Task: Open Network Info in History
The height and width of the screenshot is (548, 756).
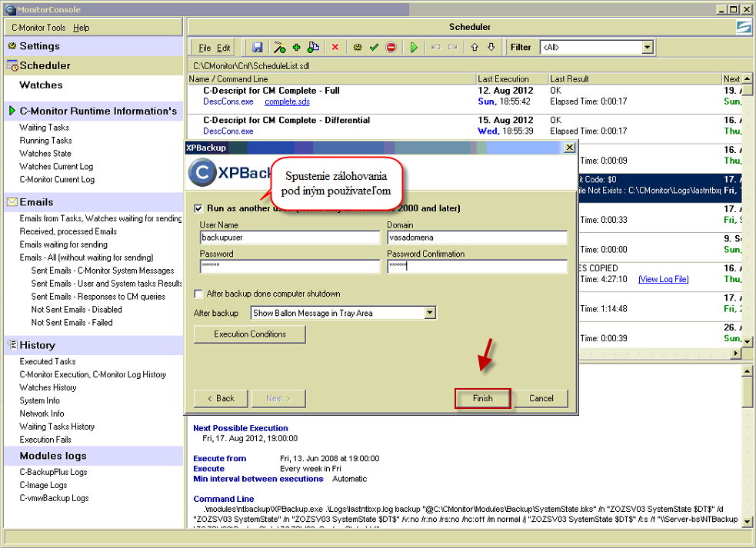Action: pos(42,413)
